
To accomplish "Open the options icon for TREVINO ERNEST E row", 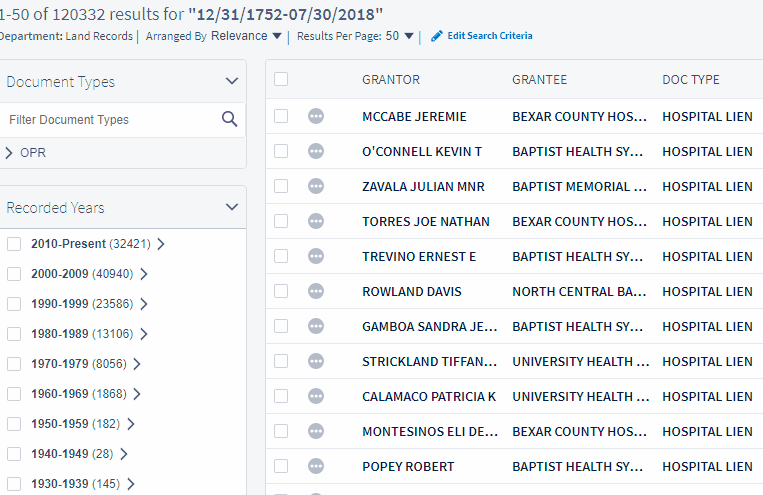I will coord(316,257).
